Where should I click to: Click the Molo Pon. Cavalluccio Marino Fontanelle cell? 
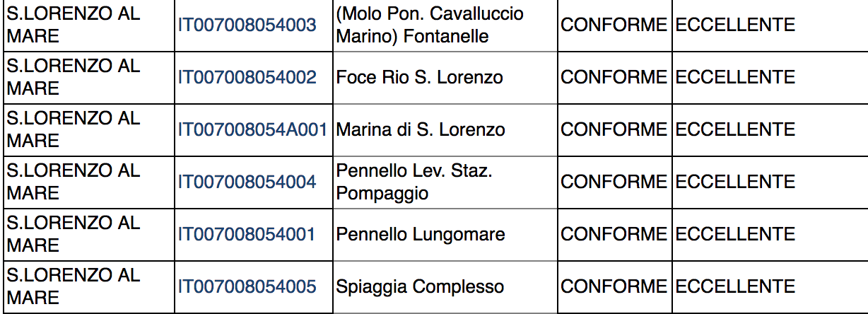[x=430, y=25]
